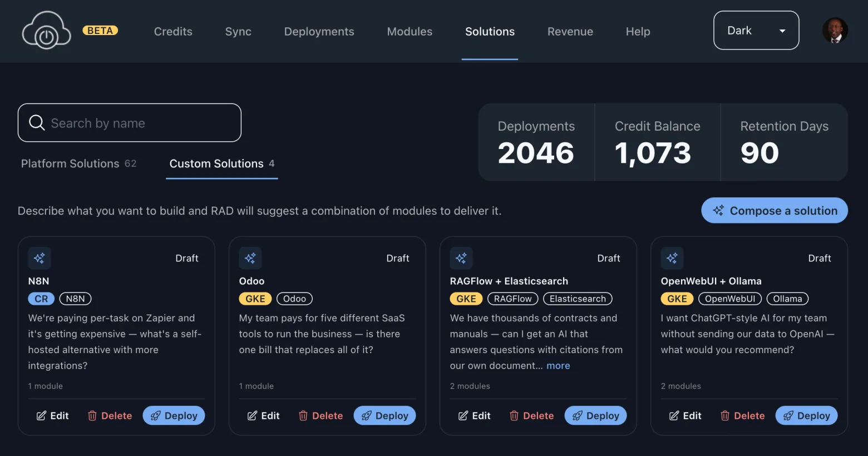Delete the OpenWebUI + Ollama solution
The width and height of the screenshot is (868, 456).
point(742,415)
